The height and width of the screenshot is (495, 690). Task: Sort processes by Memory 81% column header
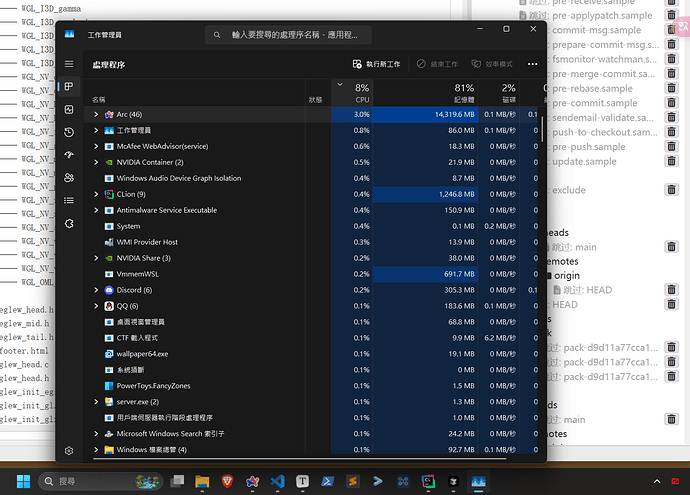point(426,93)
